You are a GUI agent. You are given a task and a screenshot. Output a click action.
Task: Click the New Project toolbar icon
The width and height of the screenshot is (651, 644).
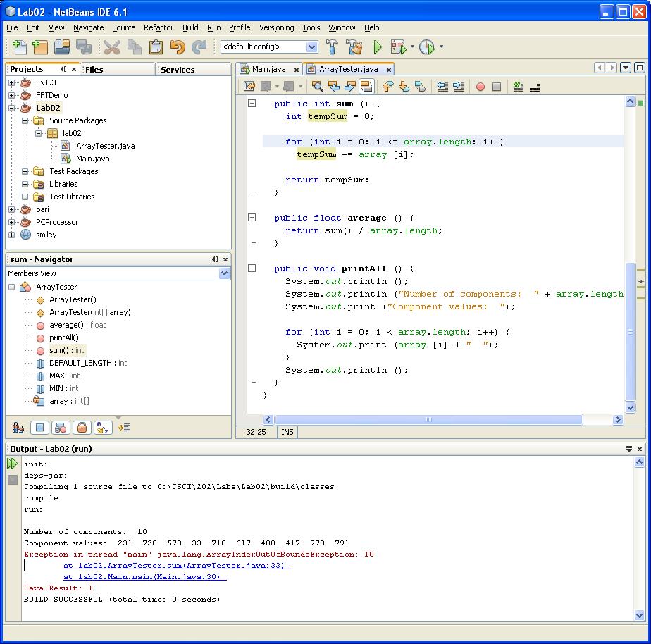[x=40, y=47]
